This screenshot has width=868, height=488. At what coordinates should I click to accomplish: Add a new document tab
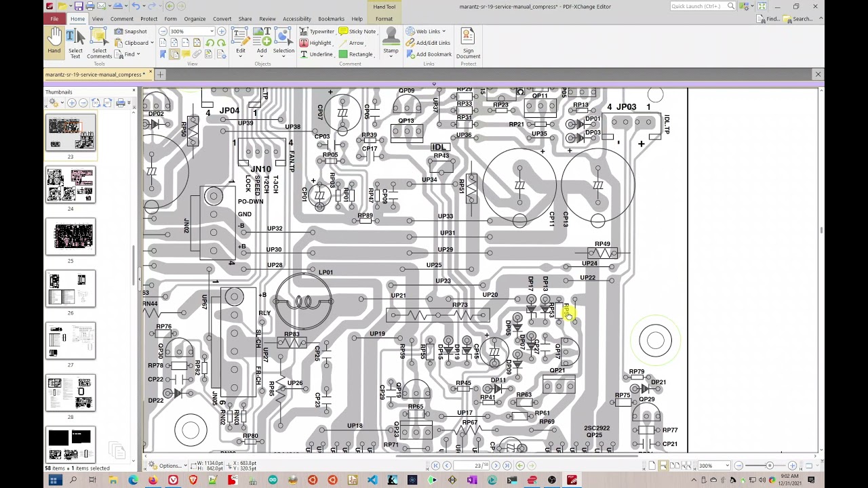coord(160,75)
